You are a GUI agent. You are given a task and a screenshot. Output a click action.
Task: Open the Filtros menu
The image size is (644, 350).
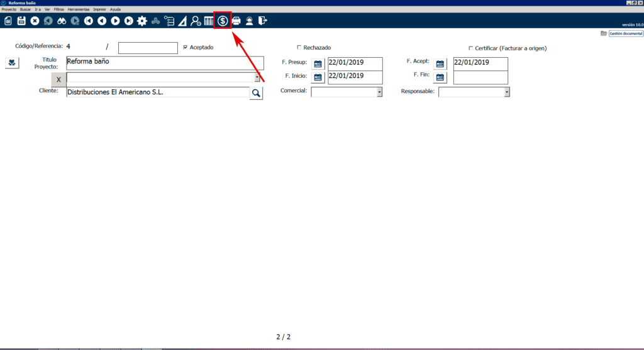[58, 9]
